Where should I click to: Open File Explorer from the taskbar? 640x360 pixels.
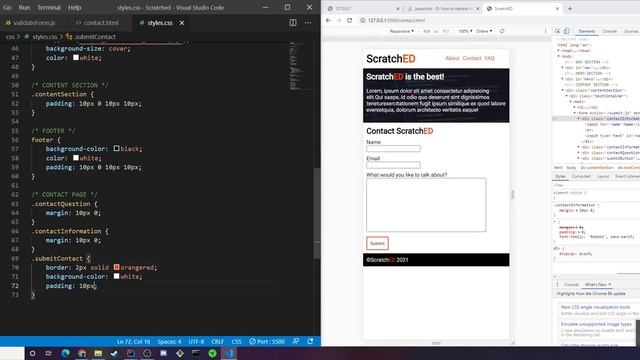[x=98, y=353]
